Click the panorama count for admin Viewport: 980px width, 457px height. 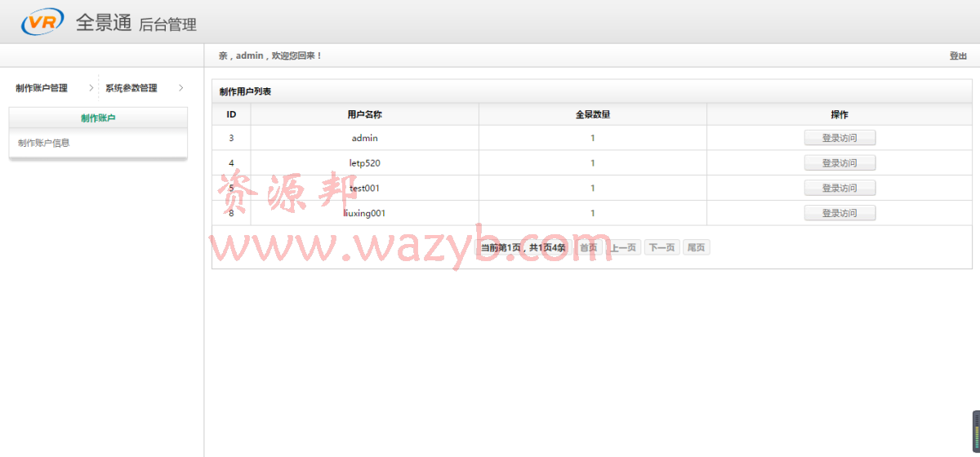(593, 138)
